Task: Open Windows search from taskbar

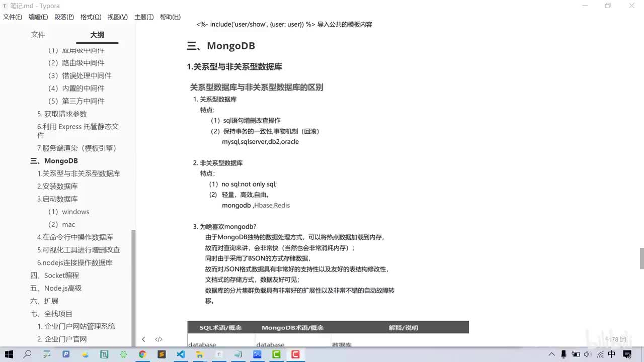Action: [28, 354]
